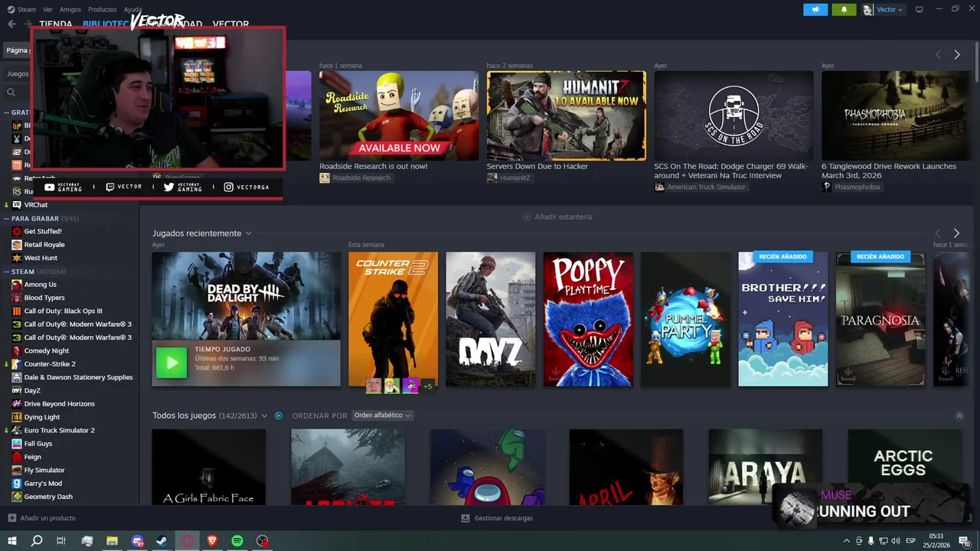Select Brother!!! Save Him! cover
The width and height of the screenshot is (980, 551).
coord(782,319)
